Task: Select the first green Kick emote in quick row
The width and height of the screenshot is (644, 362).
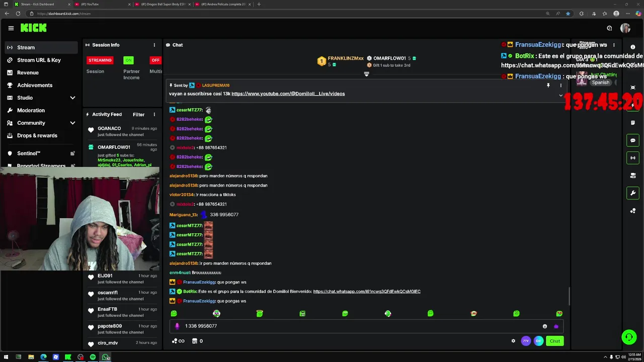Action: pyautogui.click(x=174, y=313)
